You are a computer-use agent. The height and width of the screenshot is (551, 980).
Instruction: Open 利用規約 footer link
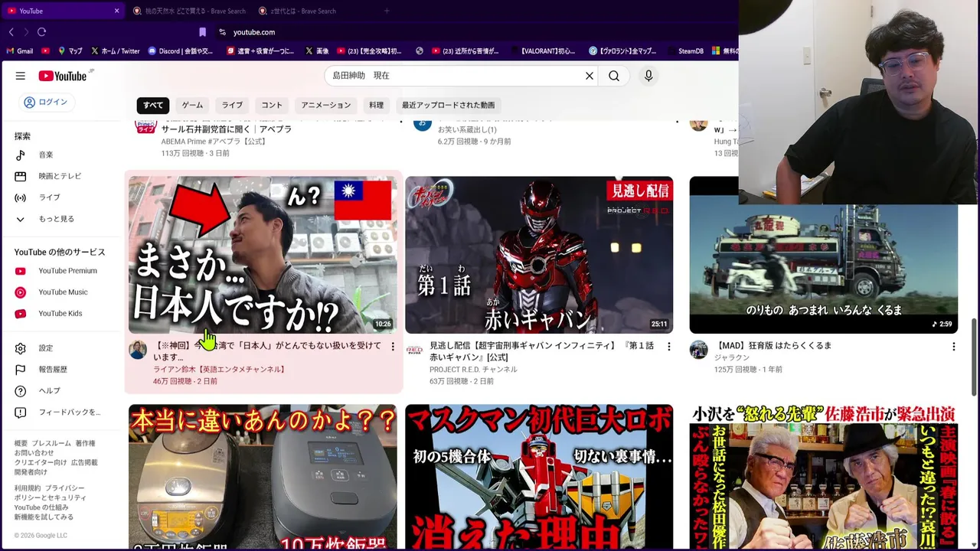click(28, 488)
